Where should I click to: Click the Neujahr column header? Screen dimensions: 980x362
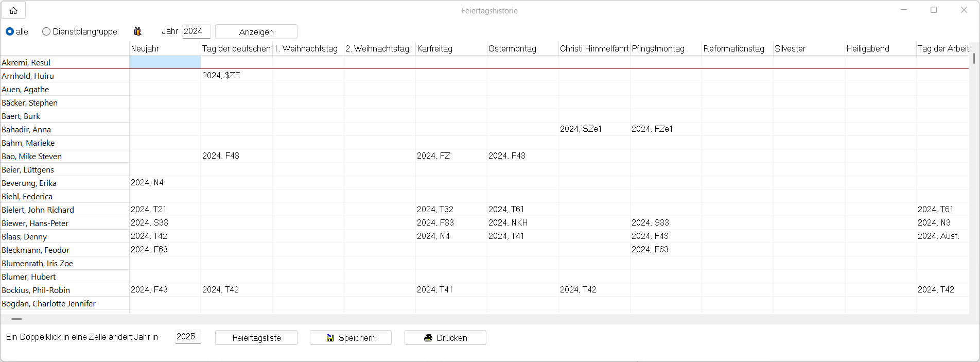pos(165,48)
